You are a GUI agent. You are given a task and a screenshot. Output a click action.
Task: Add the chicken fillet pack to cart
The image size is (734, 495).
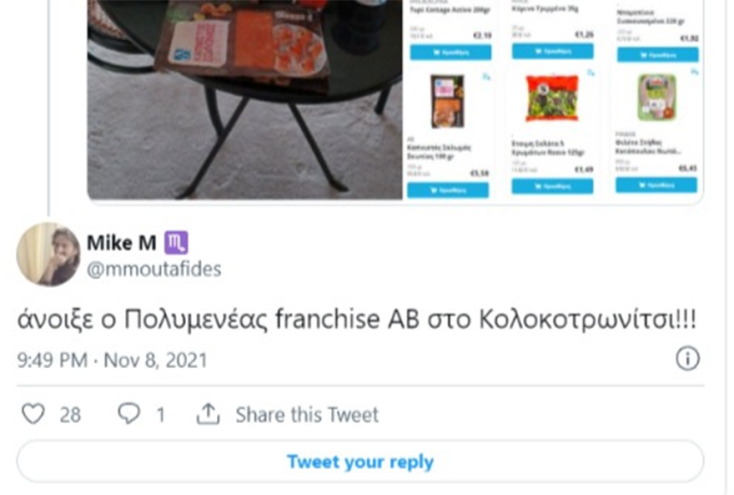point(656,185)
